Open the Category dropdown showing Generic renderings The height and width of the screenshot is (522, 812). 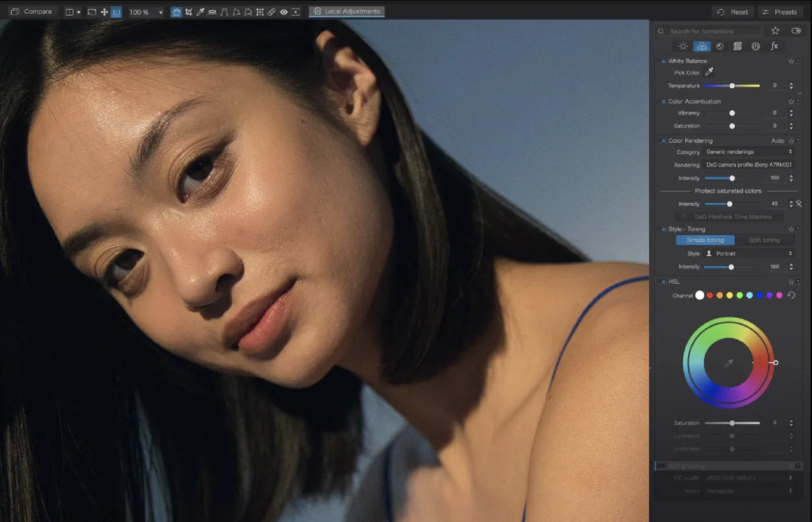coord(749,152)
